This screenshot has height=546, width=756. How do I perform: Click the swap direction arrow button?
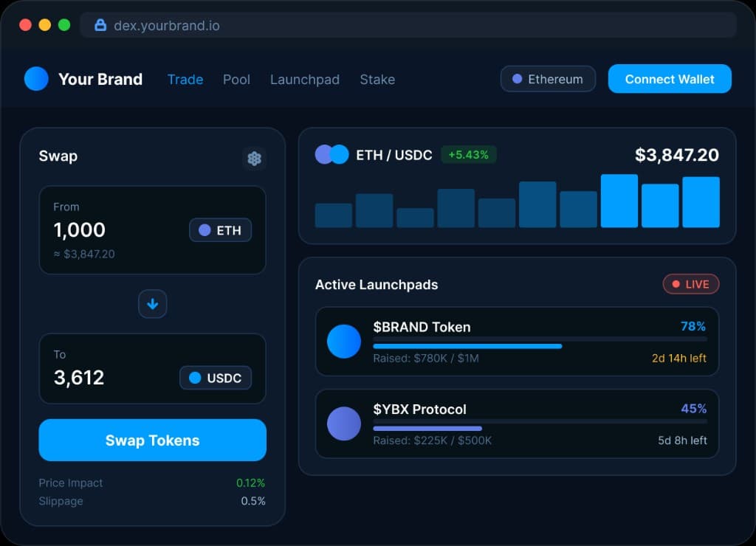pyautogui.click(x=152, y=304)
